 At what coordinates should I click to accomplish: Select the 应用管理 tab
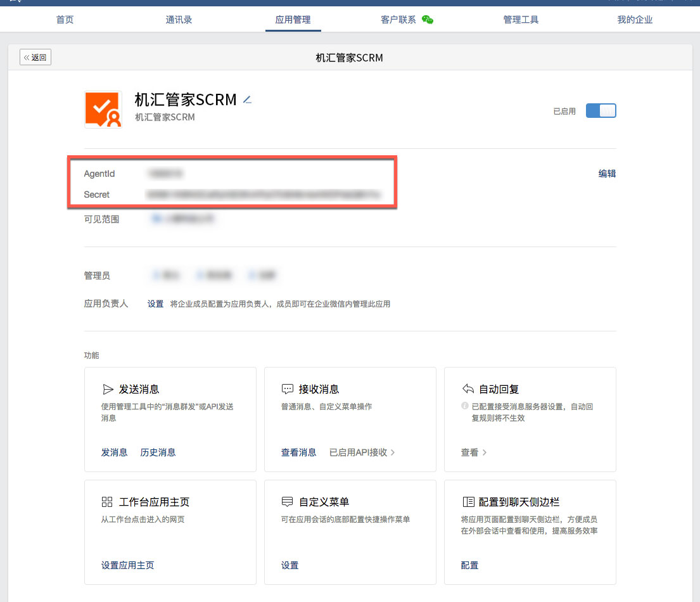click(x=293, y=20)
